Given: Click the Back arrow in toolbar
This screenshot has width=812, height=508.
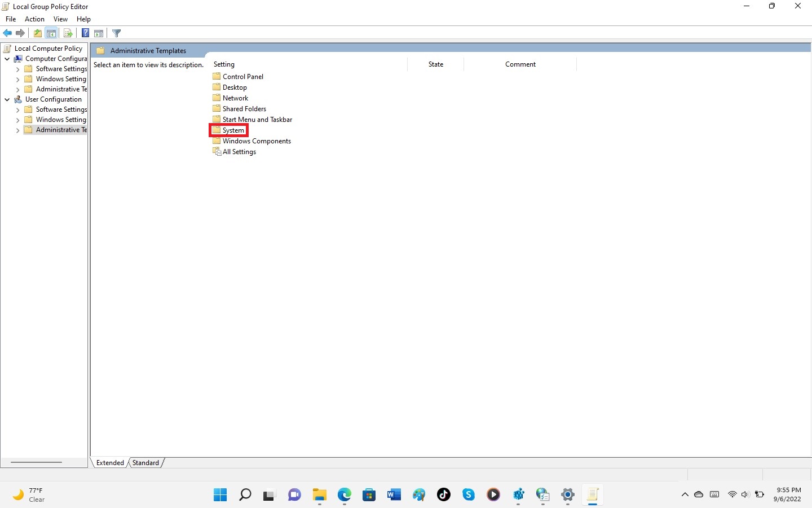Looking at the screenshot, I should (x=8, y=33).
